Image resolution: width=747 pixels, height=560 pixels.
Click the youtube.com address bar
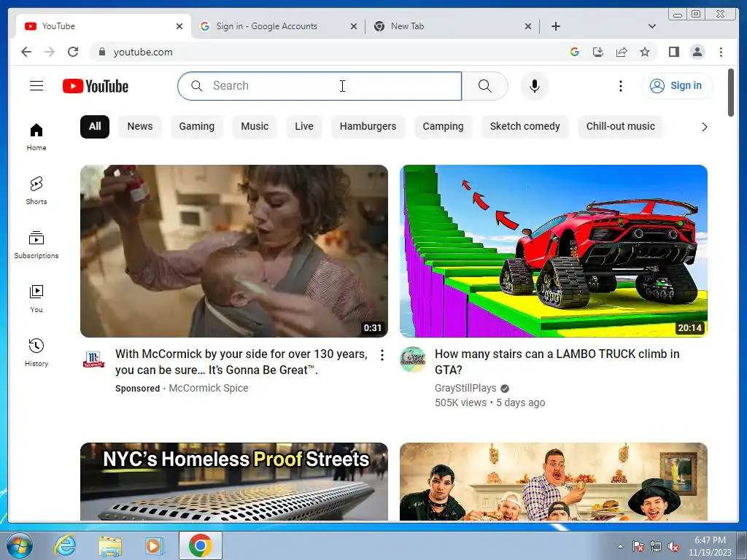(x=329, y=52)
